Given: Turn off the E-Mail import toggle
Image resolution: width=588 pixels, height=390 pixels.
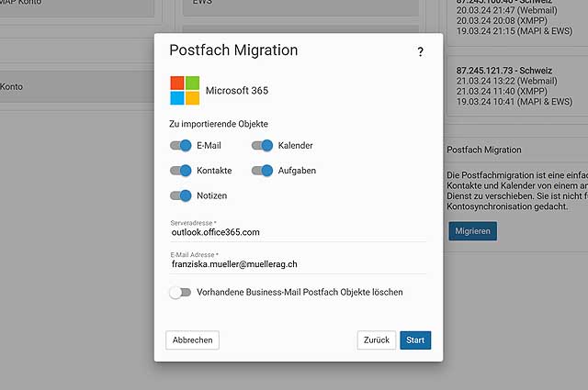Looking at the screenshot, I should click(x=181, y=145).
